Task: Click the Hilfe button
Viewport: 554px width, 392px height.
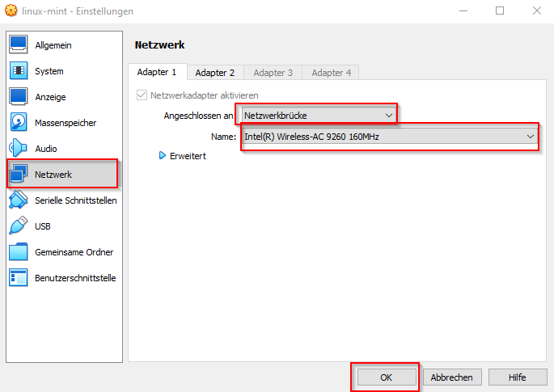Action: click(x=517, y=377)
